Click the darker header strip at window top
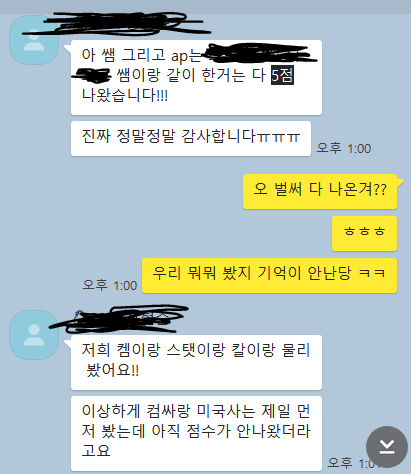The width and height of the screenshot is (411, 474). click(205, 7)
